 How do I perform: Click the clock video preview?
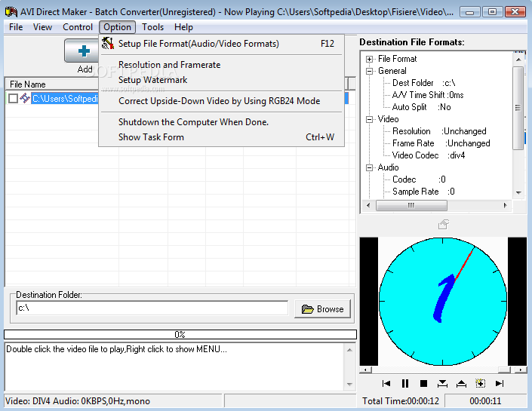pos(443,302)
